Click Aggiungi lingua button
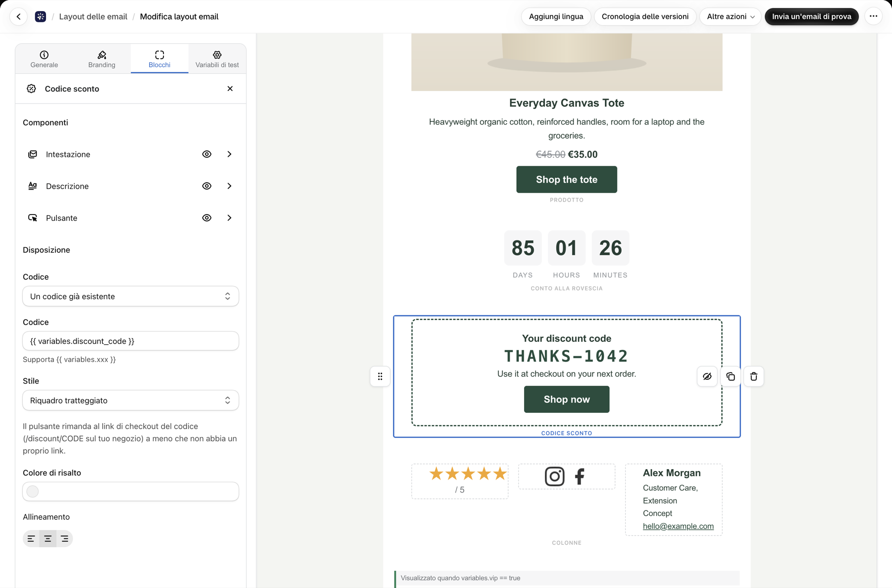 pos(556,17)
